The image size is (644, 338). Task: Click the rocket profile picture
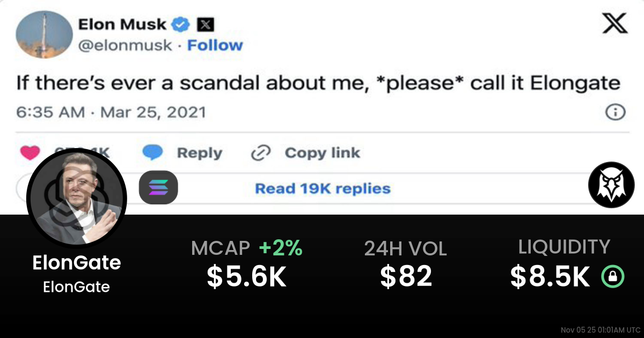(44, 35)
